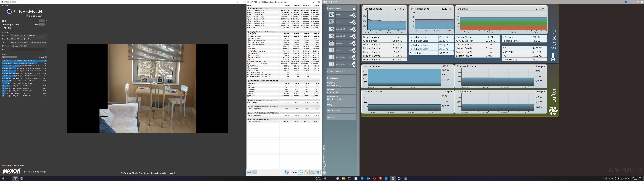Click desktop monitor icon in RHM row
644x181 pixels.
click(x=351, y=15)
